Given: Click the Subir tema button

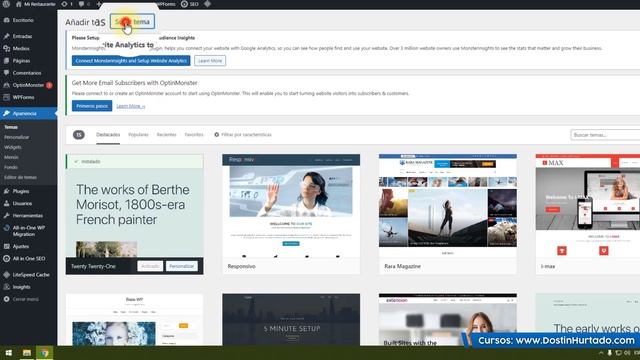Looking at the screenshot, I should coord(132,22).
